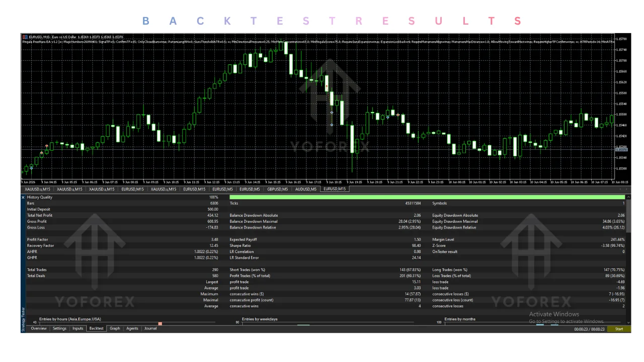Click the Sharpe Ratio value 98.40
Screen dimensions: 644x362
click(x=416, y=246)
